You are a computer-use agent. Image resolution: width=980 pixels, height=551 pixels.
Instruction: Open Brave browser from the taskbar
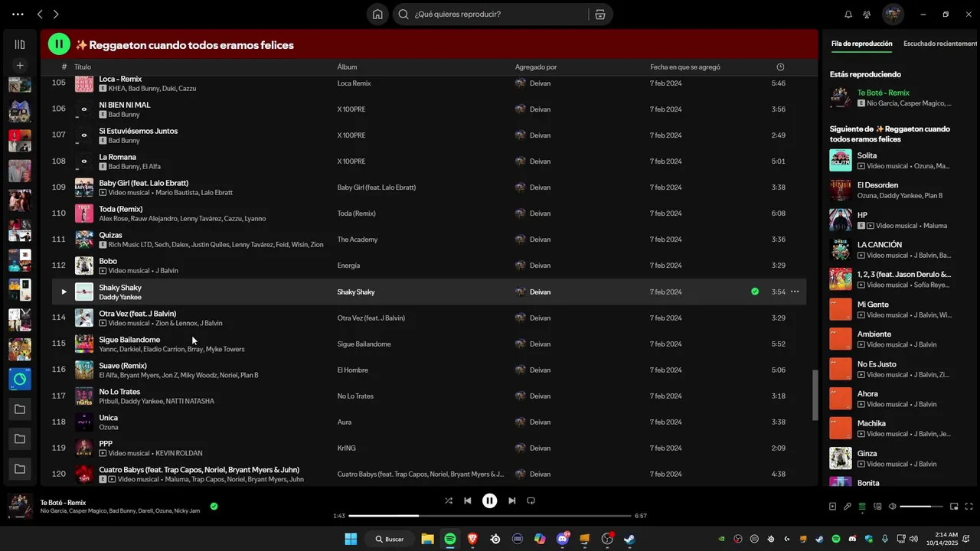pos(472,539)
